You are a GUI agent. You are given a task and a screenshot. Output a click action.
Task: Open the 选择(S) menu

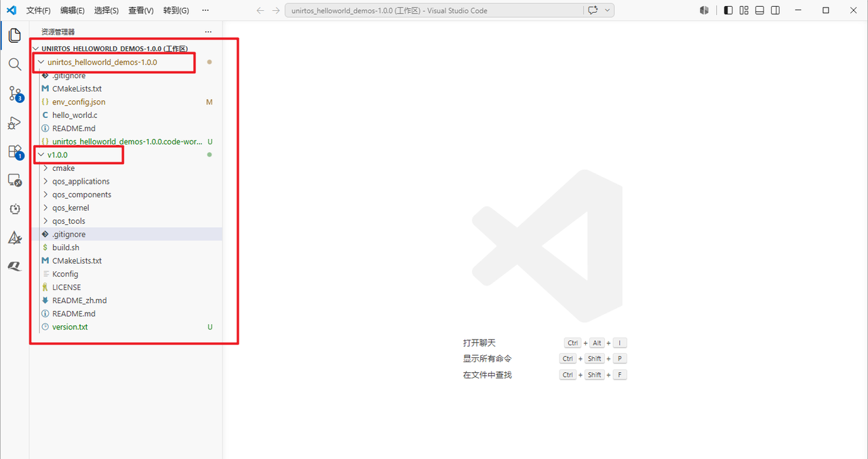[x=106, y=10]
